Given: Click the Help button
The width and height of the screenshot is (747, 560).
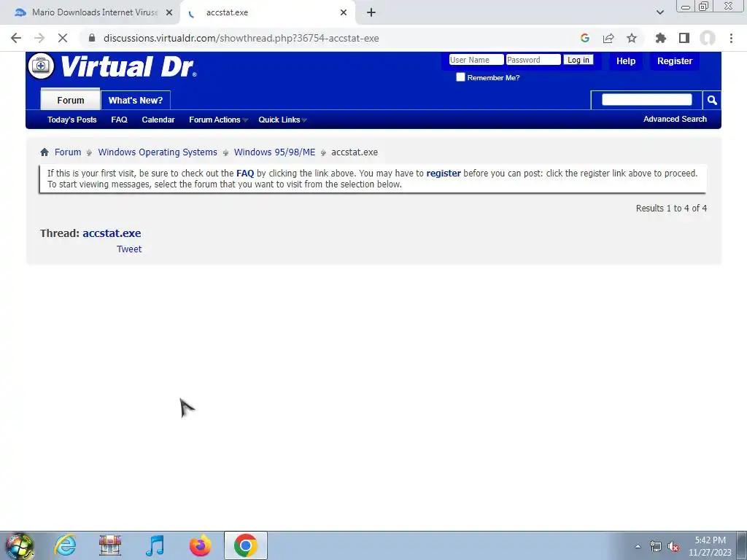Looking at the screenshot, I should tap(625, 61).
